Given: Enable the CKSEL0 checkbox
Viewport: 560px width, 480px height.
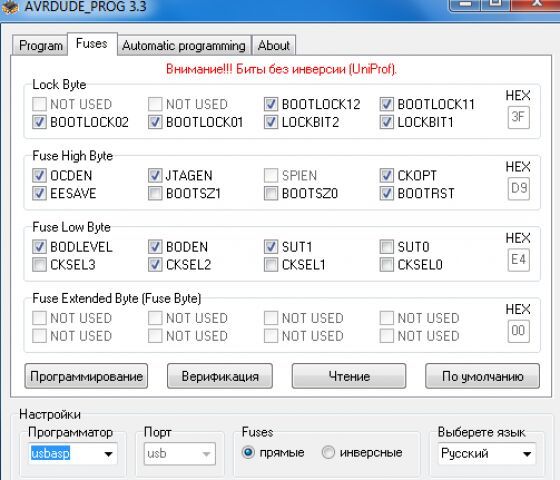Looking at the screenshot, I should (386, 265).
